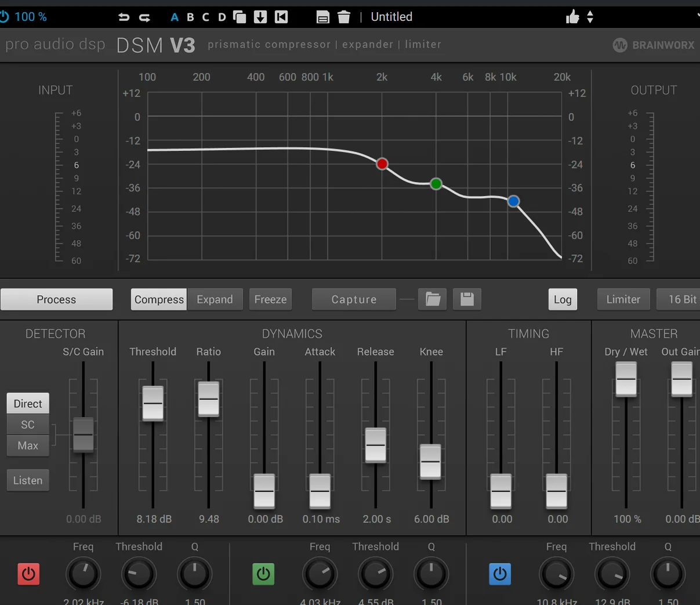700x605 pixels.
Task: Select Direct detector mode
Action: [28, 404]
